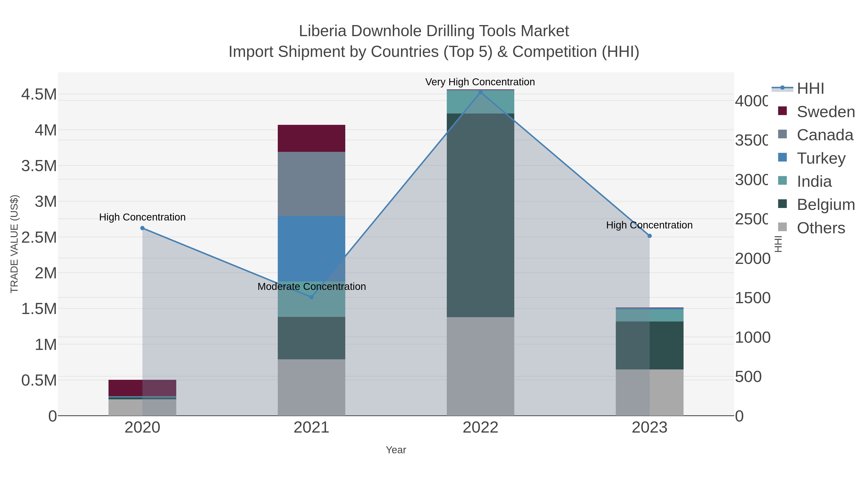This screenshot has width=868, height=488.
Task: Toggle the HHI line legend entry
Action: 798,88
